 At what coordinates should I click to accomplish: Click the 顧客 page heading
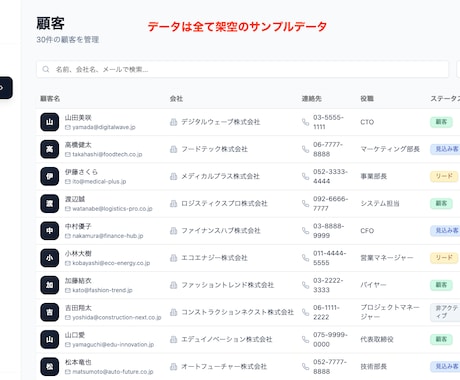[51, 24]
